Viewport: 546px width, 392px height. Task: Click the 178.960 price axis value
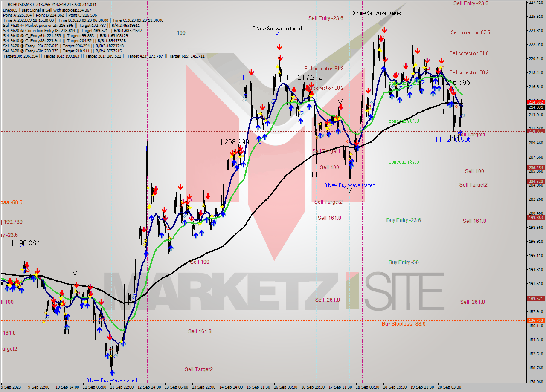pos(536,382)
